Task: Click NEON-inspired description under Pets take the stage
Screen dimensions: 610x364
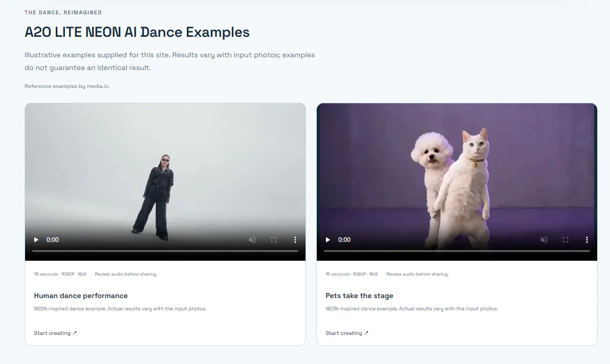Action: click(411, 309)
